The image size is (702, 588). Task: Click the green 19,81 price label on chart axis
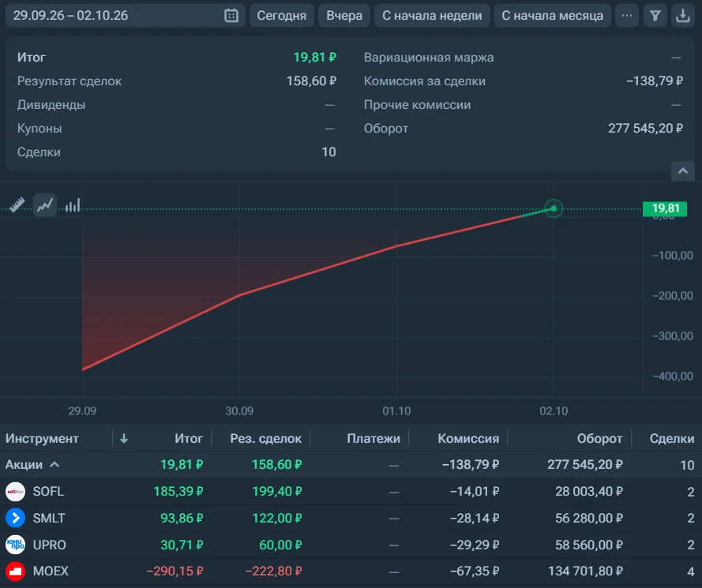click(x=665, y=208)
